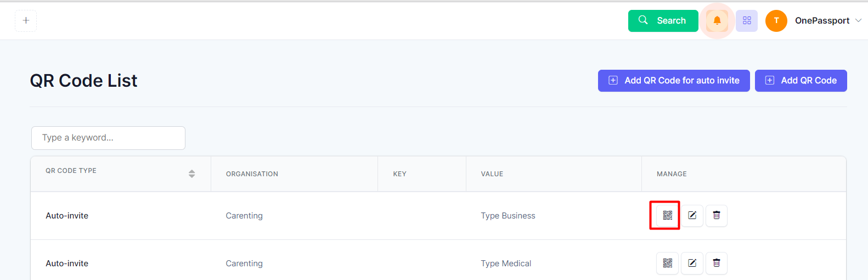View QR code for Type Medical row
Image resolution: width=868 pixels, height=280 pixels.
pyautogui.click(x=667, y=263)
